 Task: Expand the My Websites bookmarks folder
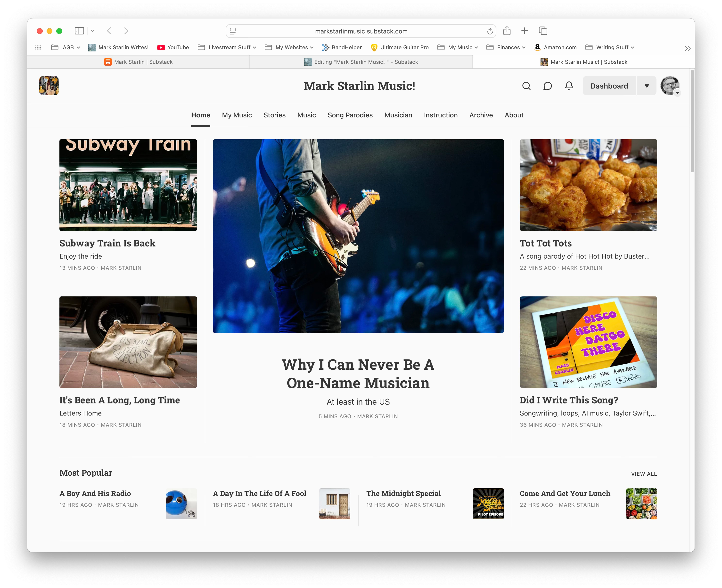(289, 47)
